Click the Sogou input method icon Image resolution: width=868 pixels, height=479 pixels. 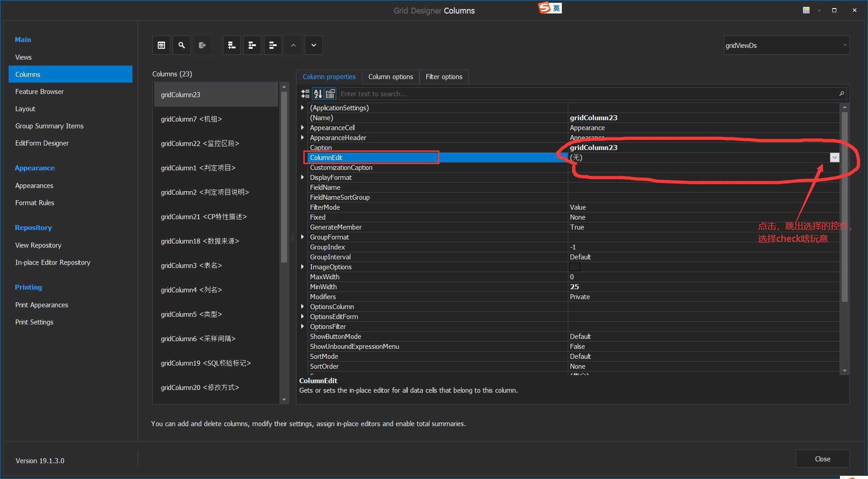coord(550,8)
